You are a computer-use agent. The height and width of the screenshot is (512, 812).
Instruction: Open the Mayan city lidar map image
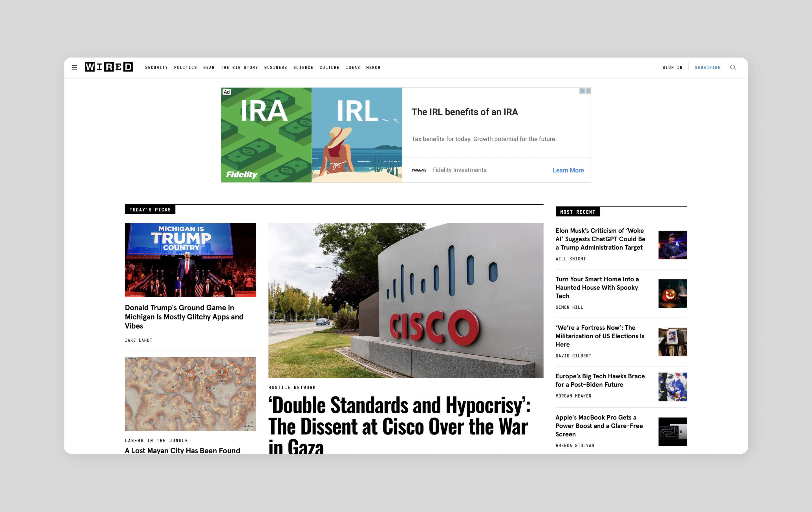click(x=191, y=394)
